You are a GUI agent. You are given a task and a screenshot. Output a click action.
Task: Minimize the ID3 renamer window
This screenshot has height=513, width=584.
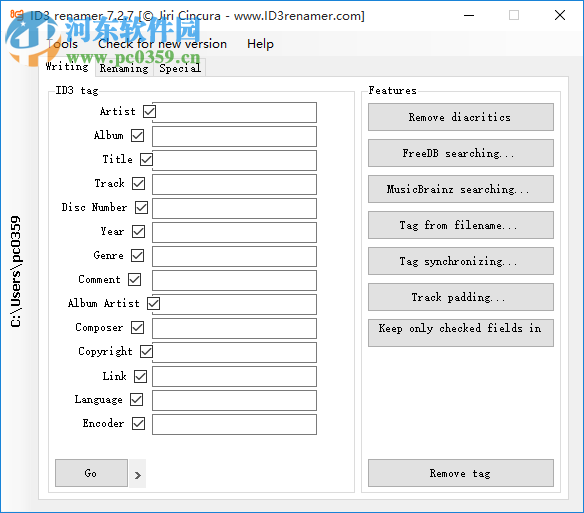click(x=469, y=15)
